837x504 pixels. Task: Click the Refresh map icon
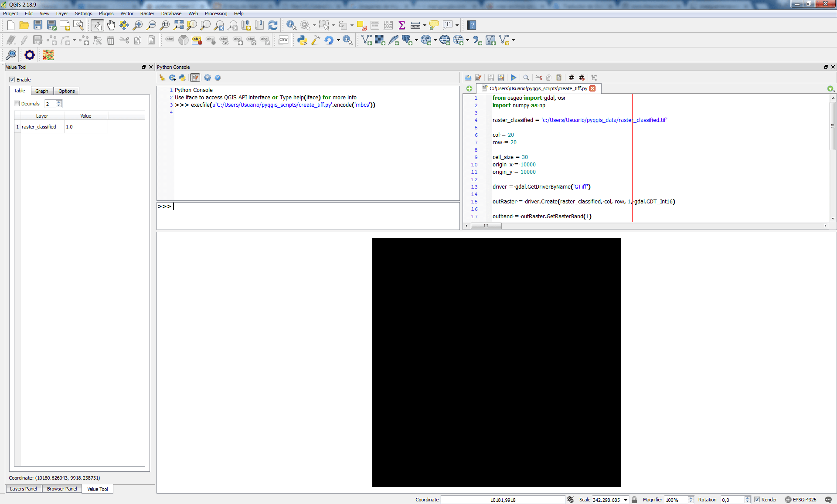(273, 25)
